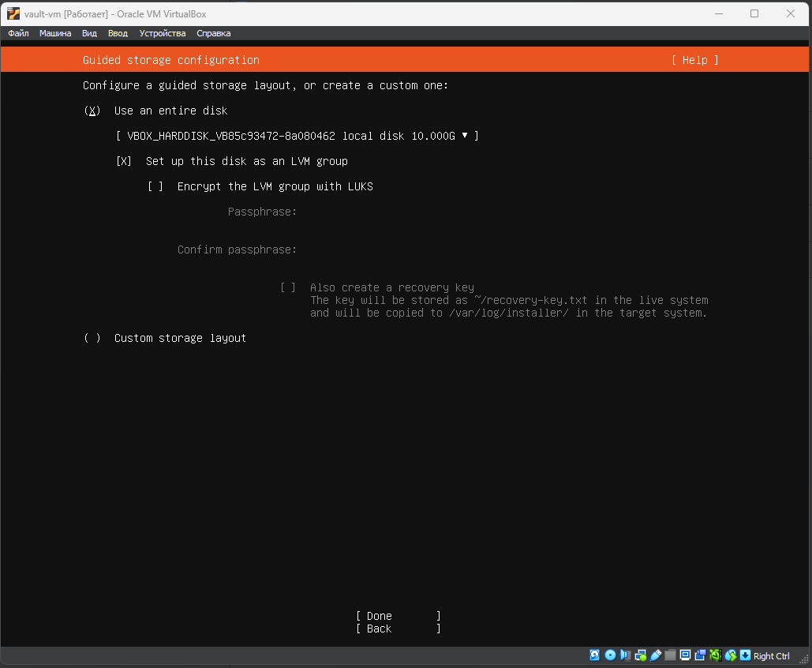Click the green CPU execution status icon

pyautogui.click(x=716, y=655)
